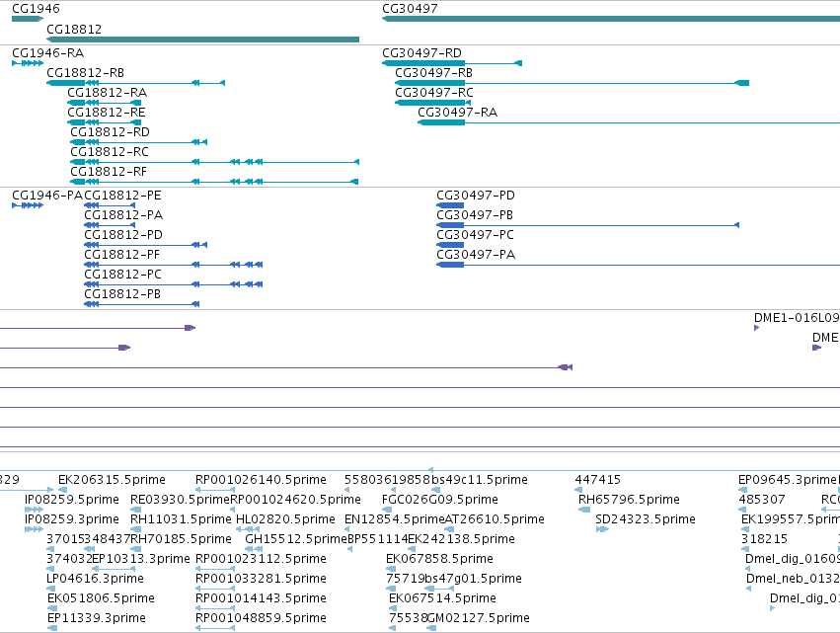Image resolution: width=840 pixels, height=633 pixels.
Task: Select transcript CG30497-RA
Action: point(457,113)
